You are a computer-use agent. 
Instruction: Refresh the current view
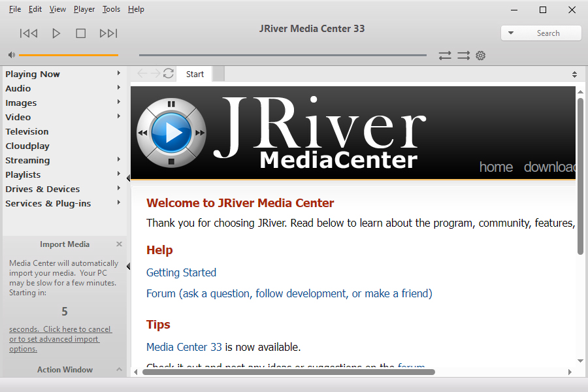(169, 73)
